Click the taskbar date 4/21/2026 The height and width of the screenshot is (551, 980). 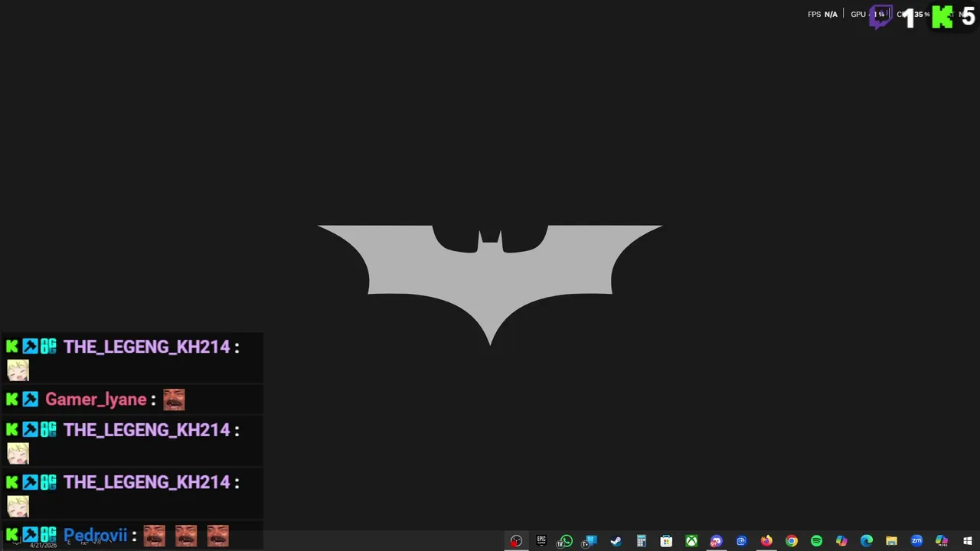43,545
